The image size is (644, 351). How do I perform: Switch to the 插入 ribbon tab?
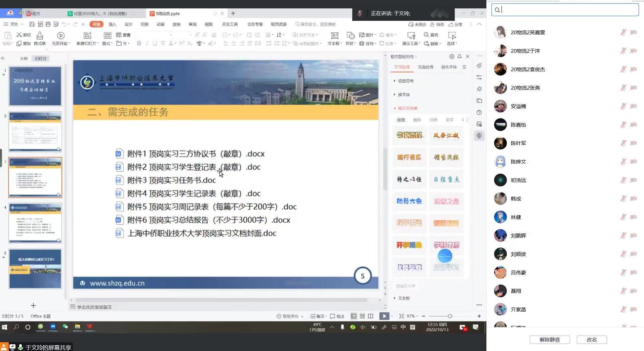point(112,24)
